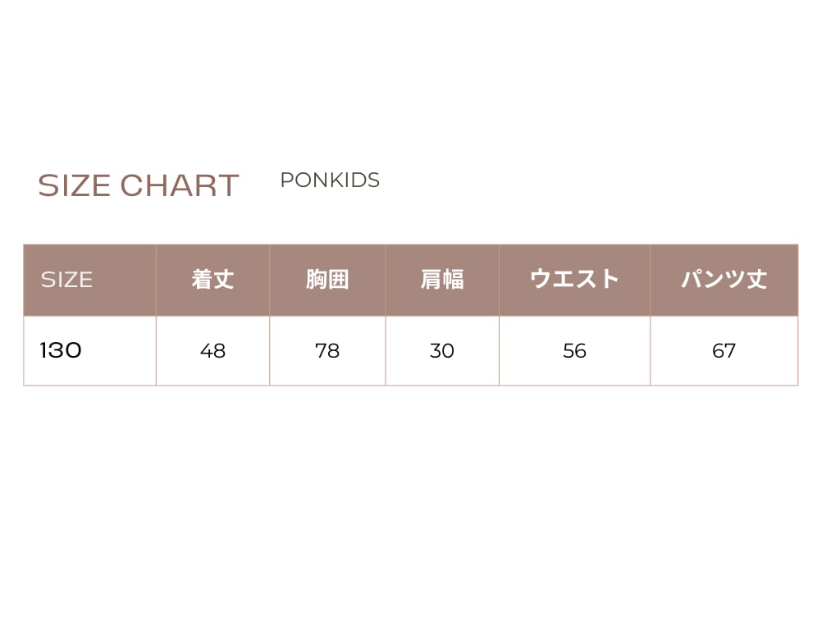Select the 48 value under 着丈
Viewport: 840px width, 630px height.
[212, 351]
